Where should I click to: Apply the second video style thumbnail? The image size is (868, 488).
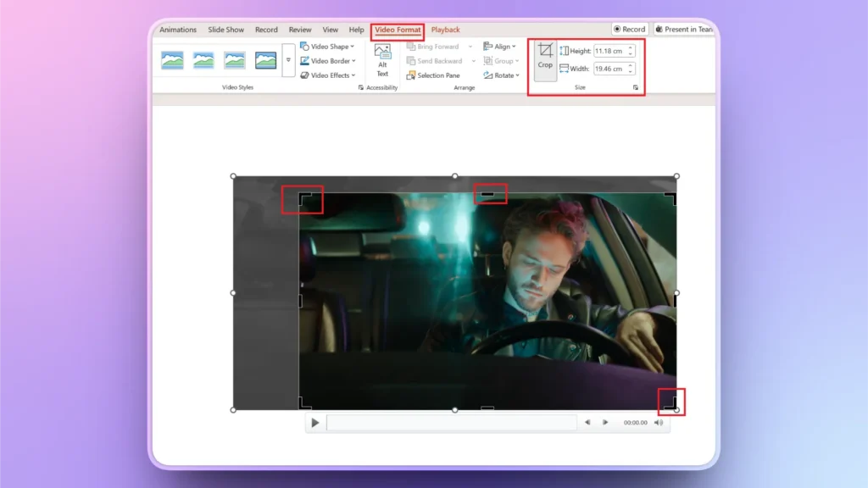[203, 60]
